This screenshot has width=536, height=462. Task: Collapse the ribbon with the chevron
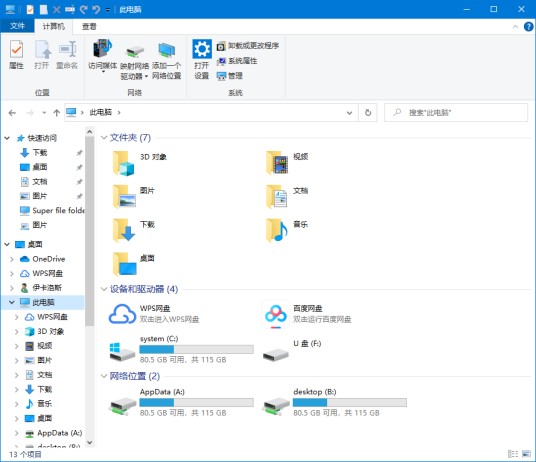coord(515,26)
